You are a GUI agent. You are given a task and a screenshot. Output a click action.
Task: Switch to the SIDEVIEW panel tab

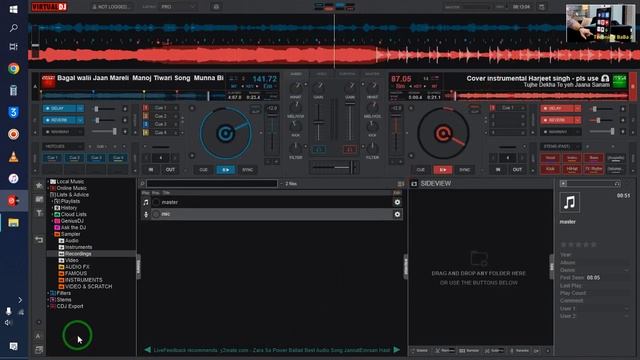point(436,184)
